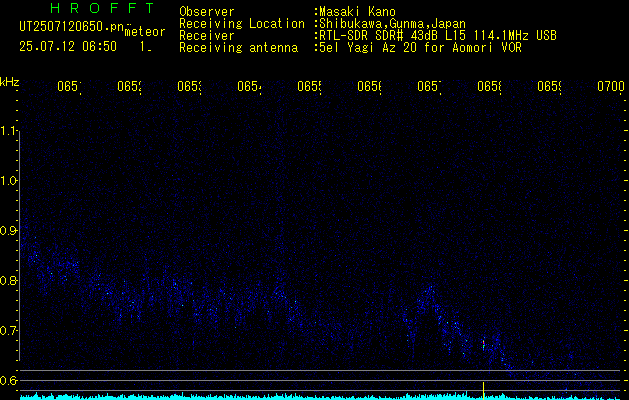Click the 0652 time axis label
This screenshot has width=629, height=400.
click(129, 86)
